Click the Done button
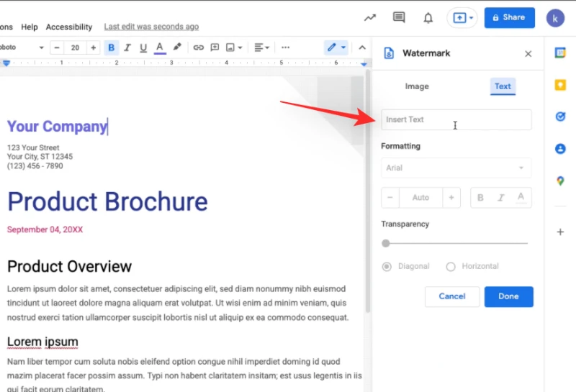 (509, 296)
